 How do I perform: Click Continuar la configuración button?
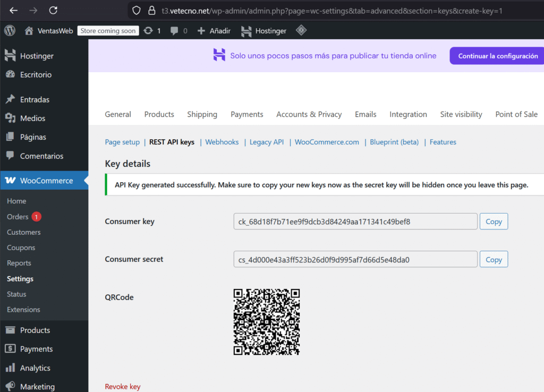coord(497,56)
